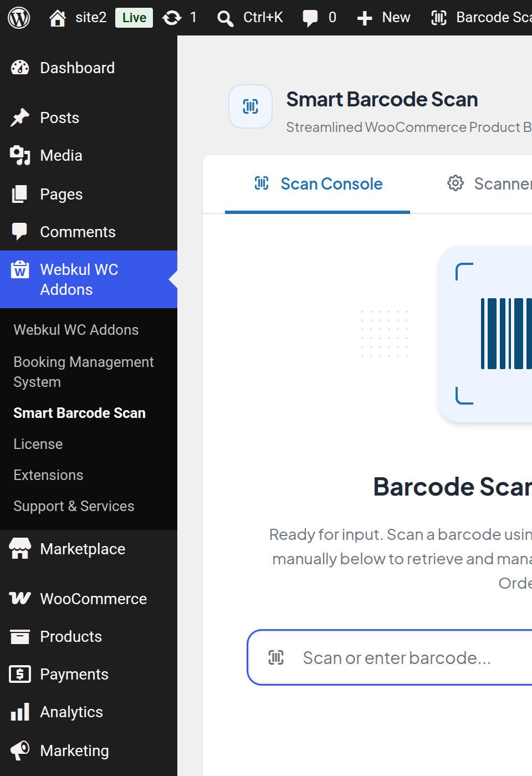Click the Scanner settings gear icon
The height and width of the screenshot is (776, 532).
point(456,183)
